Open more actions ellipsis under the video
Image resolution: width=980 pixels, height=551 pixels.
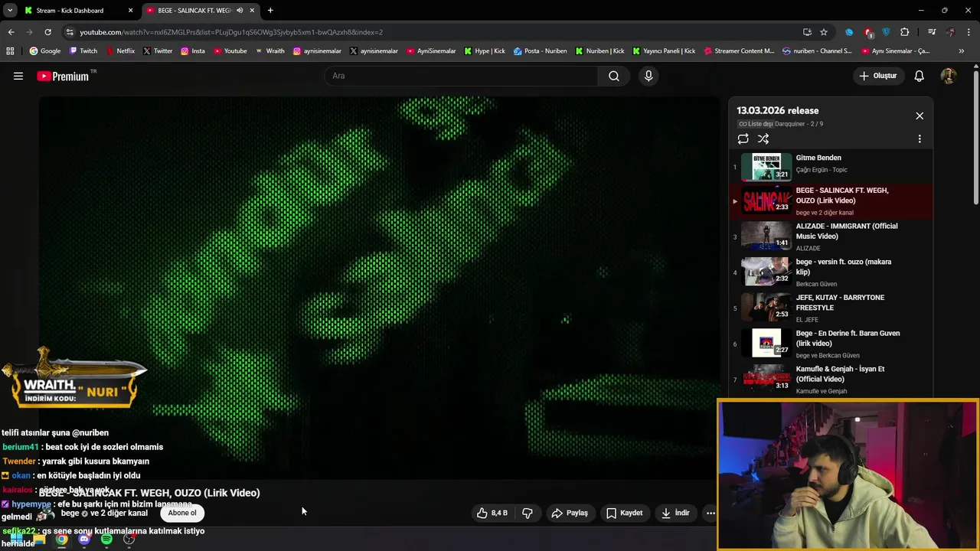pos(710,513)
